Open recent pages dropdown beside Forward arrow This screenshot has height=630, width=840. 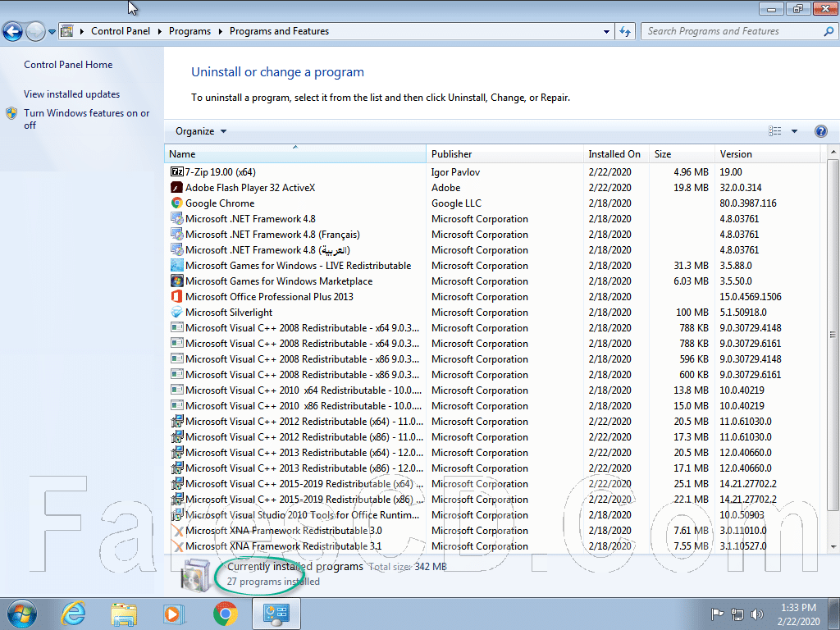(52, 32)
